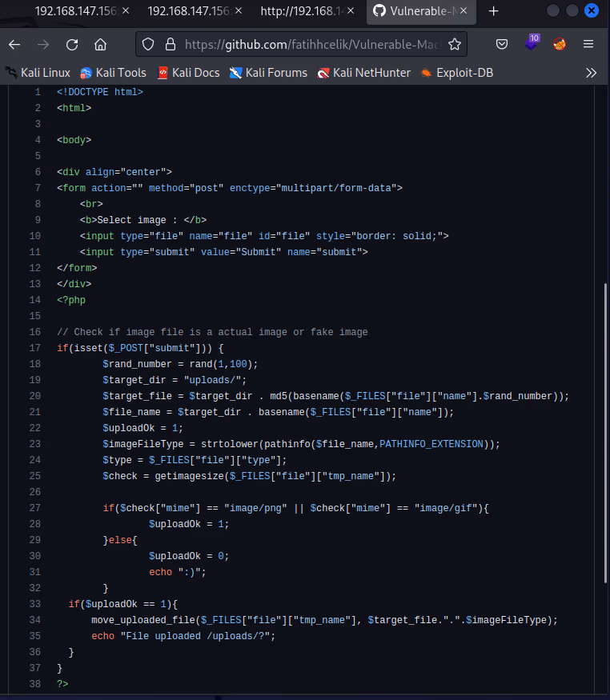
Task: Open extension with badge count 10
Action: click(532, 43)
